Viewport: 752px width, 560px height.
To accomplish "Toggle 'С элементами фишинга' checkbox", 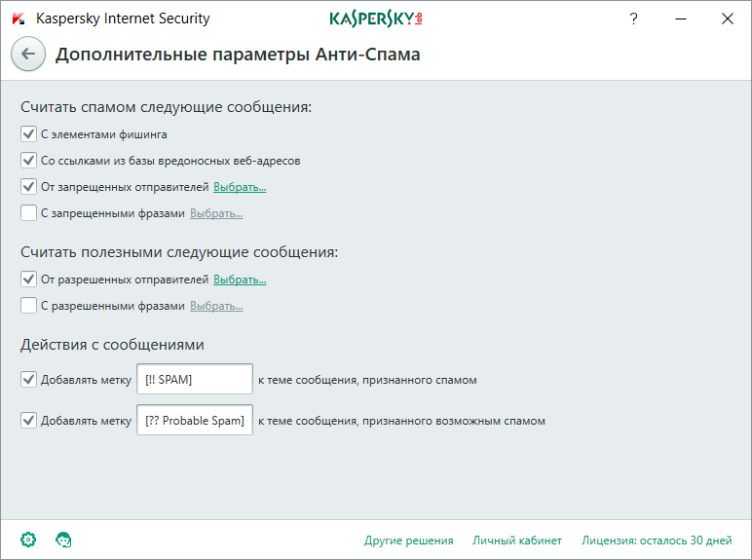I will pyautogui.click(x=29, y=133).
